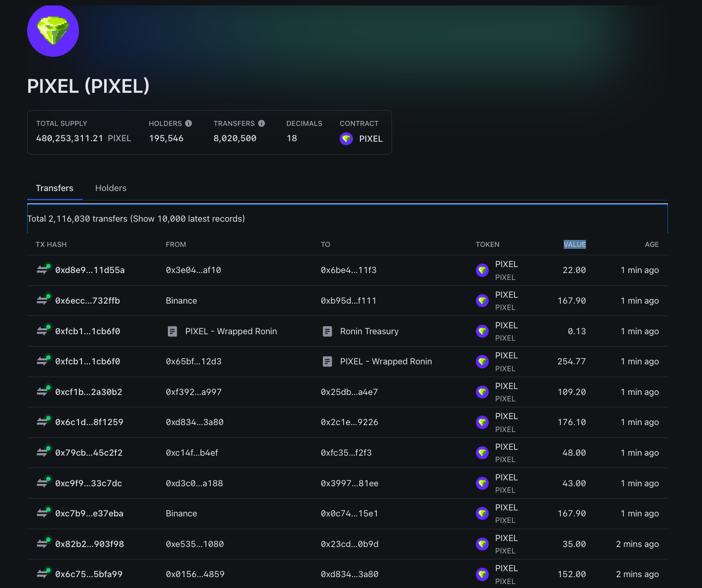Switch to the Holders tab
702x588 pixels.
tap(111, 188)
